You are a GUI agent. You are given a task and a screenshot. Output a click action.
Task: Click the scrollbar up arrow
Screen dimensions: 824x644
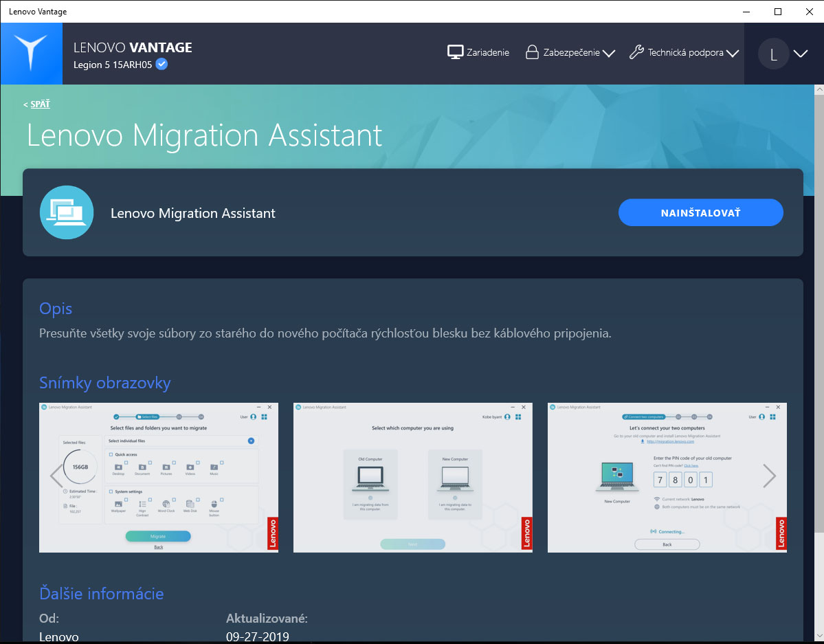pos(819,90)
